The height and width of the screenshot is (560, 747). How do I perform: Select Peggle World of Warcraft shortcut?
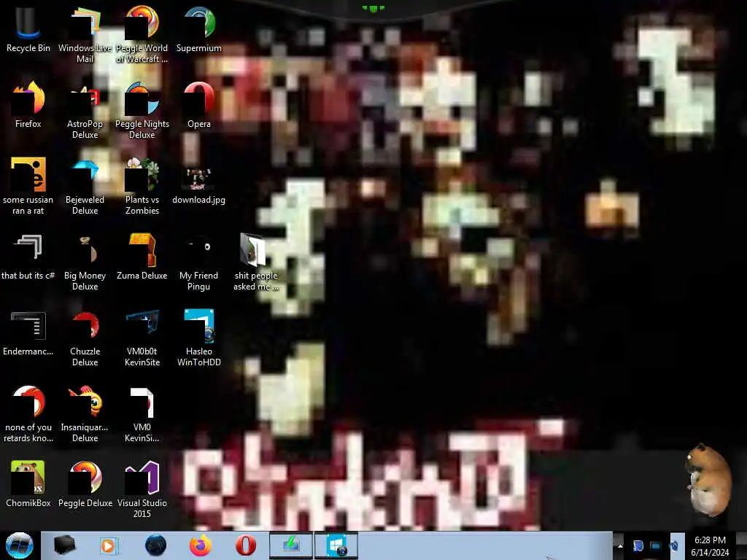(142, 34)
